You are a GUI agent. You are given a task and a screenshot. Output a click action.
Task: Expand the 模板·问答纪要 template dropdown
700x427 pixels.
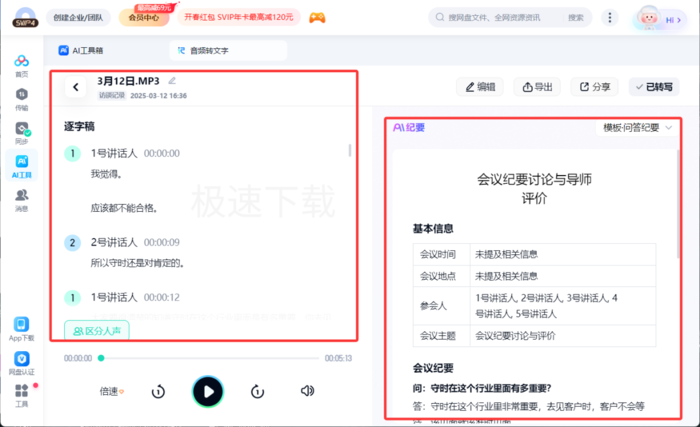(x=638, y=128)
